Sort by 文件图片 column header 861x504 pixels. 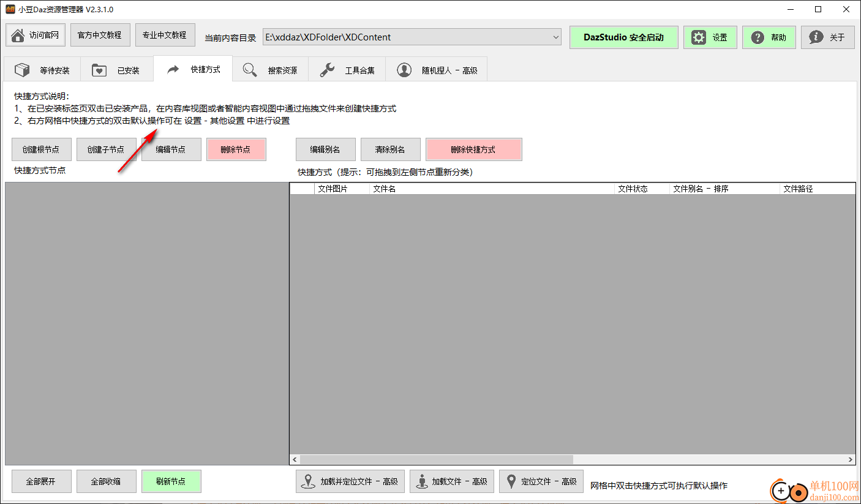(342, 189)
